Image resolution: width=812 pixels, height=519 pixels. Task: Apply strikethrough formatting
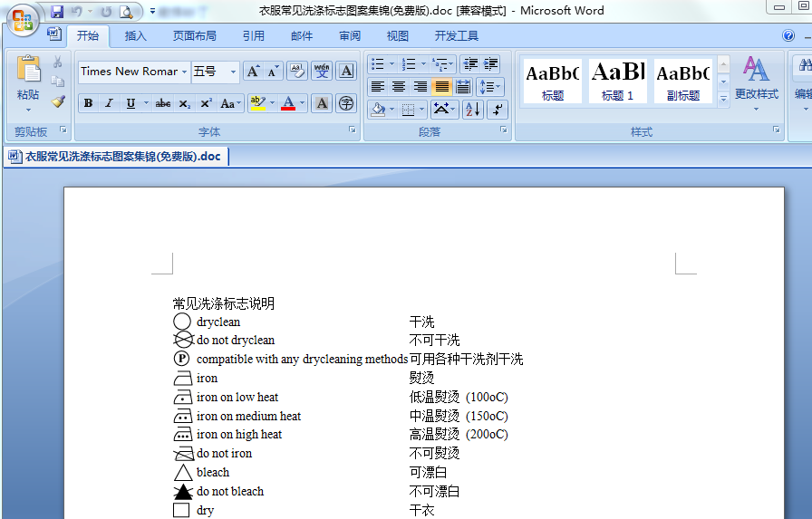162,103
